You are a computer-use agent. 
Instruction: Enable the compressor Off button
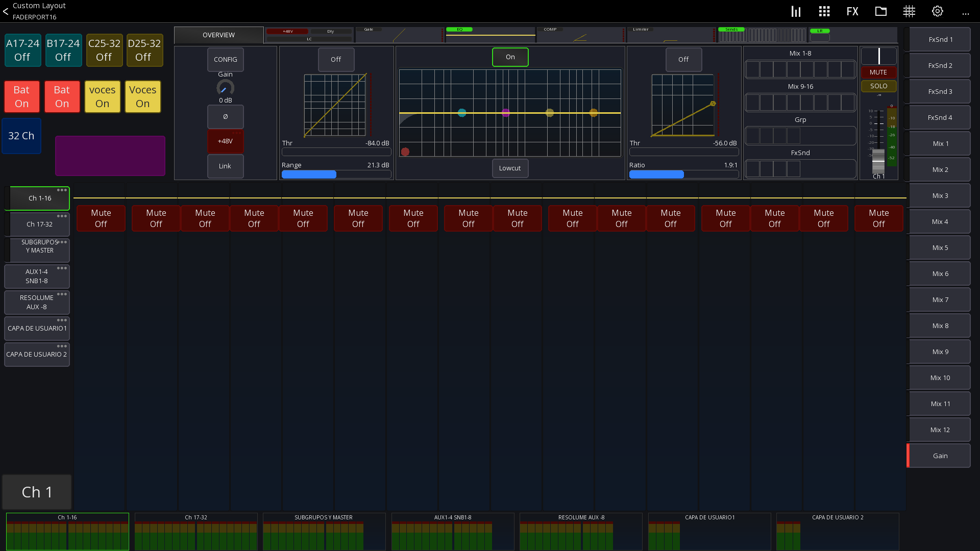[683, 60]
